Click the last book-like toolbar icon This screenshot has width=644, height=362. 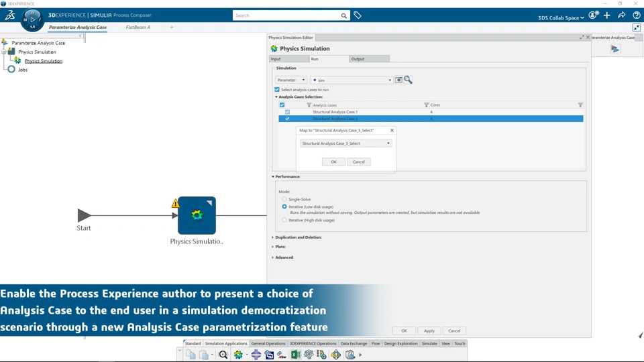(350, 355)
